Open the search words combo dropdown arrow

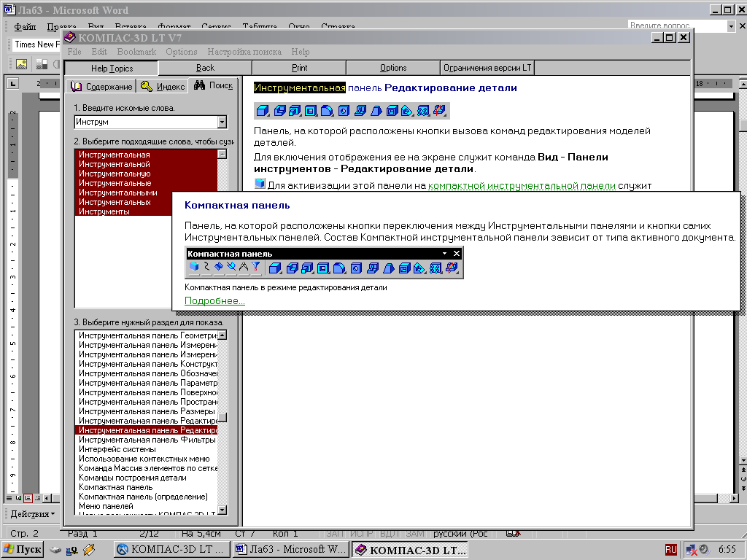pos(222,122)
